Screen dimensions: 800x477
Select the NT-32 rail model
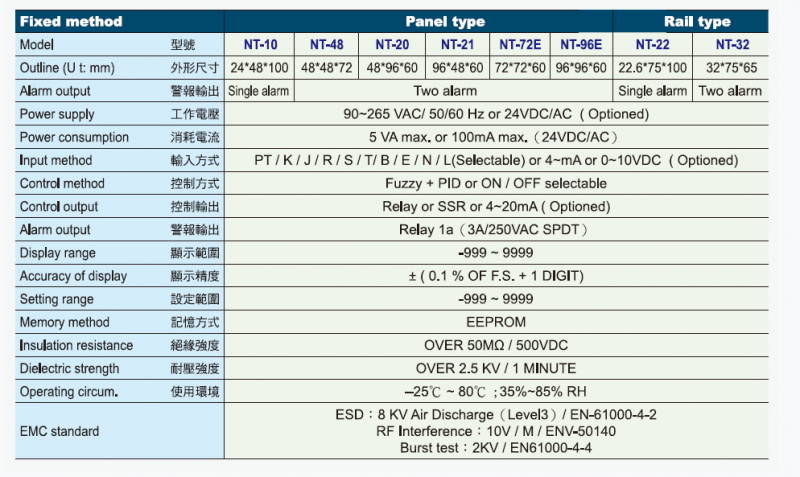(x=732, y=44)
